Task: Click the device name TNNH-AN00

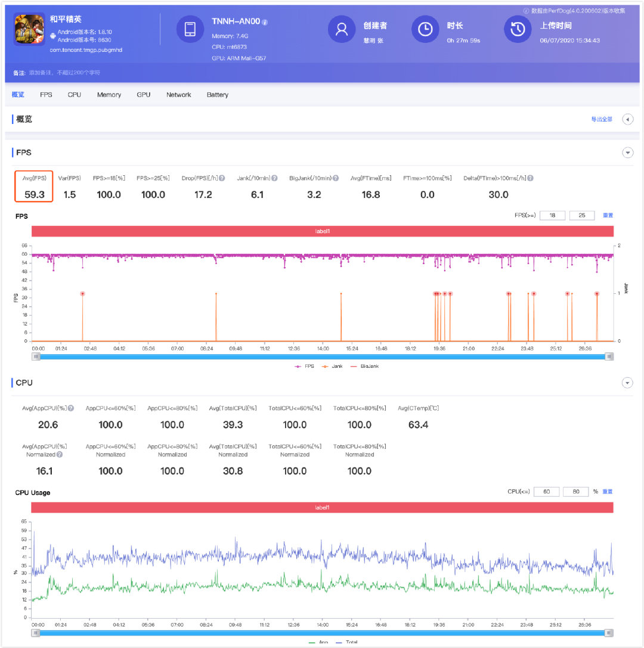Action: click(236, 21)
